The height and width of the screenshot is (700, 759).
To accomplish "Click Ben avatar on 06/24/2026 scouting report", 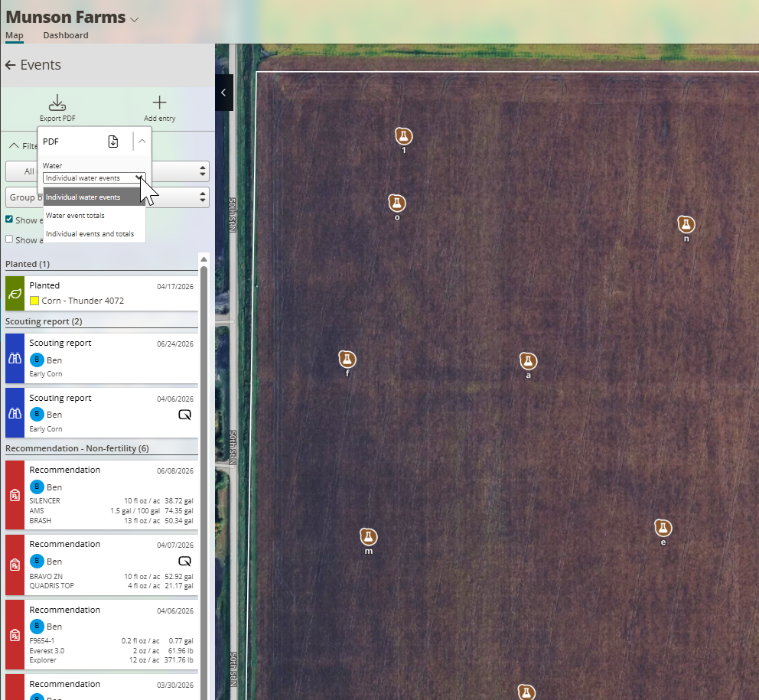I will coord(37,360).
